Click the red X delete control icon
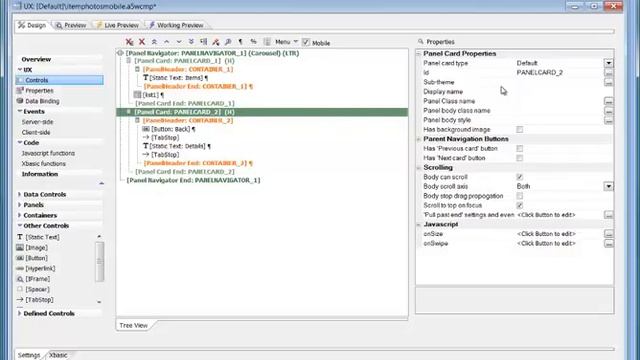Viewport: 640px width, 360px height. coord(142,42)
